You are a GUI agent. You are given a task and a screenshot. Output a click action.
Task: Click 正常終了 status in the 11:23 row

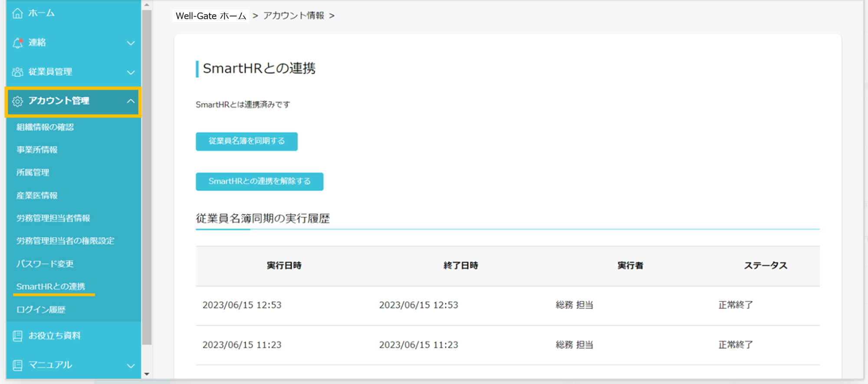pyautogui.click(x=736, y=345)
